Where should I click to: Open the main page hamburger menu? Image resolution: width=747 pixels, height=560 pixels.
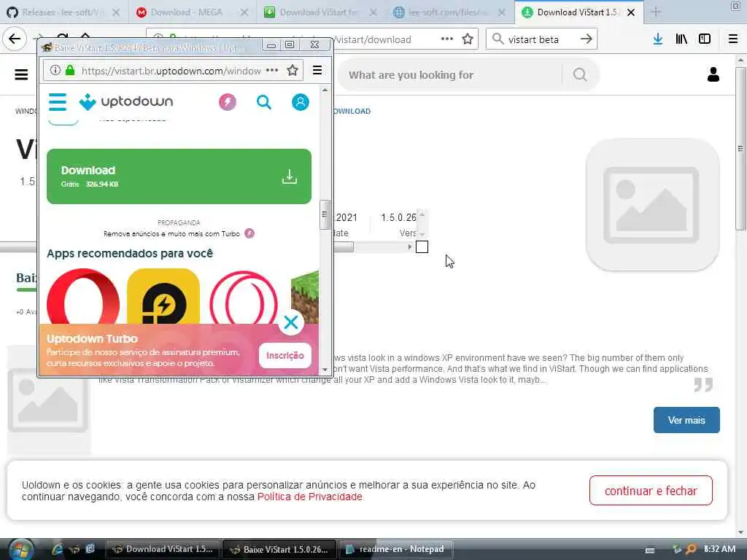[21, 75]
